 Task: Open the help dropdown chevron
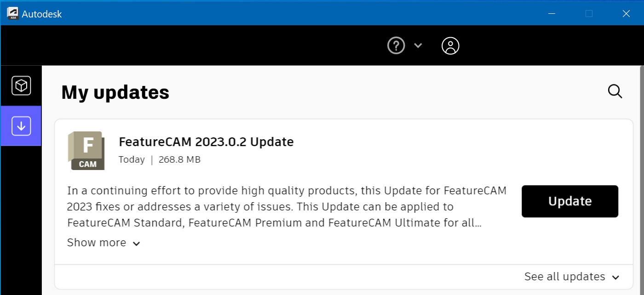coord(418,45)
